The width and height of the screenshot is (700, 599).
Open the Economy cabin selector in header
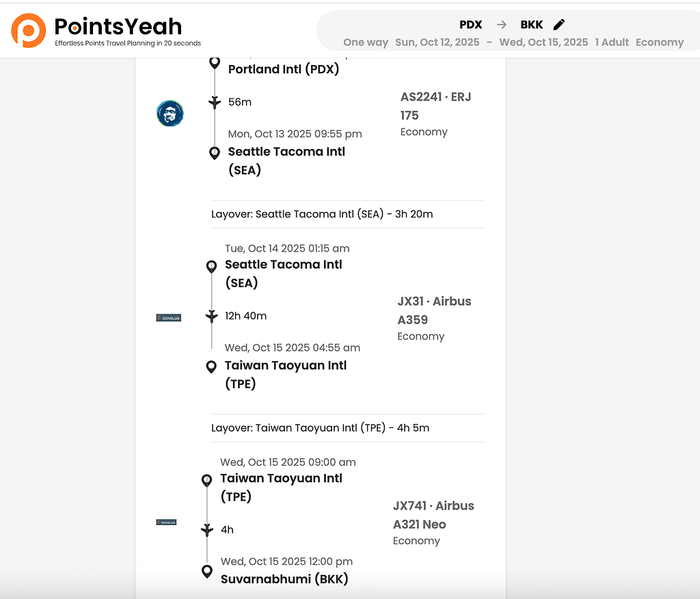pos(660,42)
